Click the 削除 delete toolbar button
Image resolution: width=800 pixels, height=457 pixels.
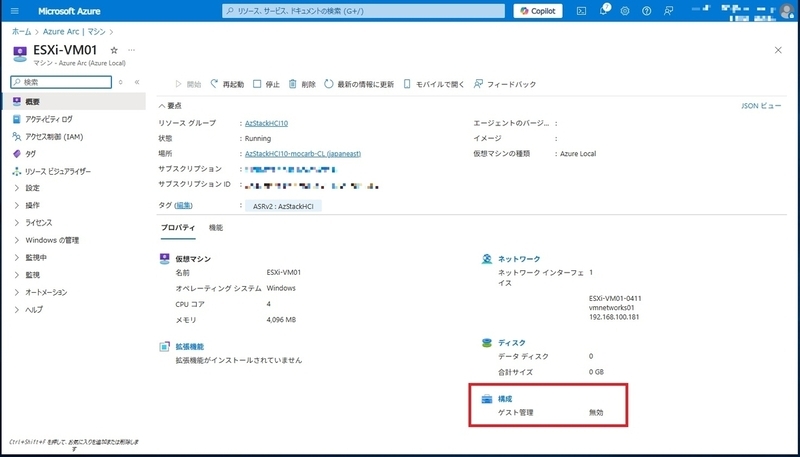(302, 84)
